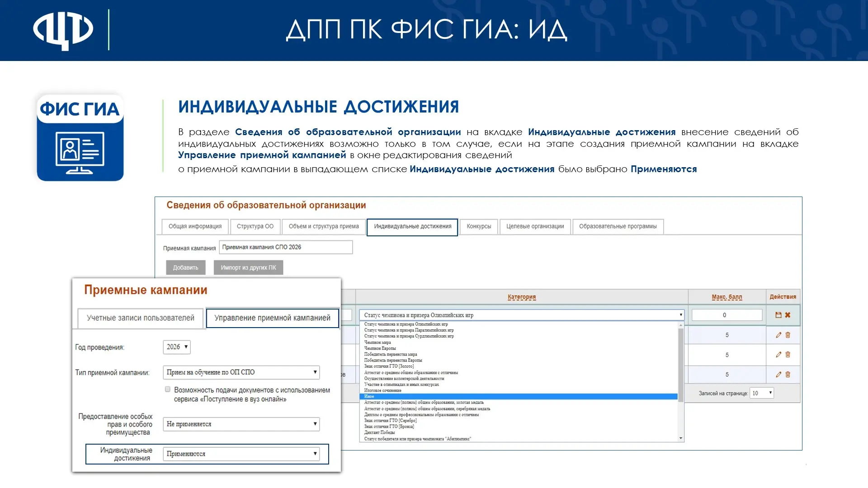Click the Импорт из других ПК button
Screen dimensions: 868x488
(x=248, y=267)
